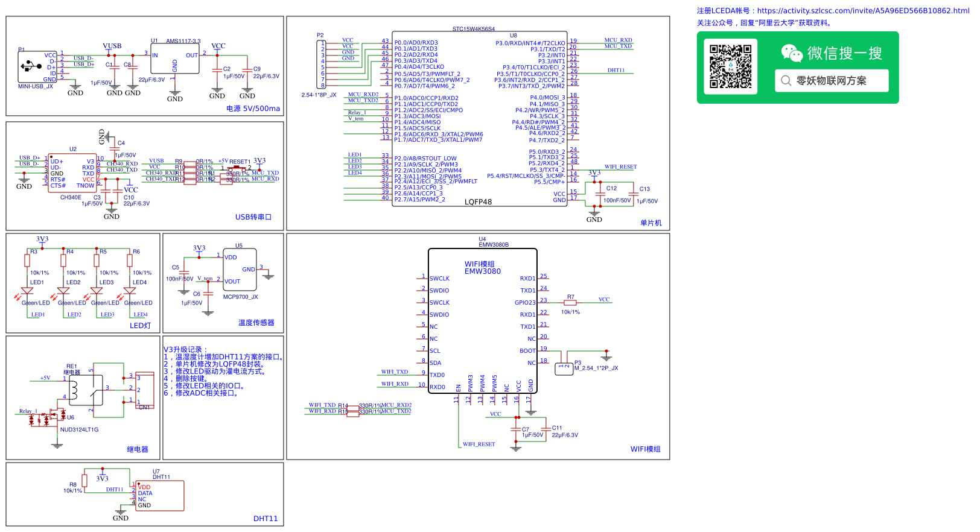Select the AMS1117-3.3 regulator U1 symbol
Image resolution: width=980 pixels, height=532 pixels.
[175, 59]
